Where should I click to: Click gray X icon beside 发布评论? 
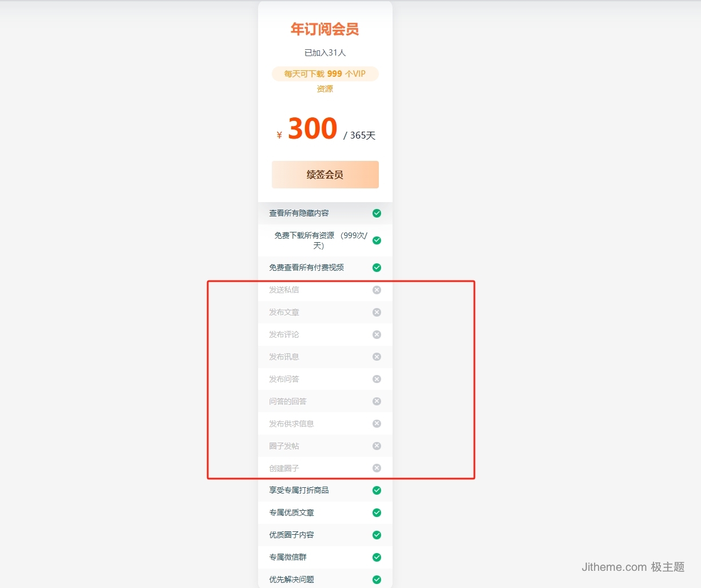tap(377, 334)
